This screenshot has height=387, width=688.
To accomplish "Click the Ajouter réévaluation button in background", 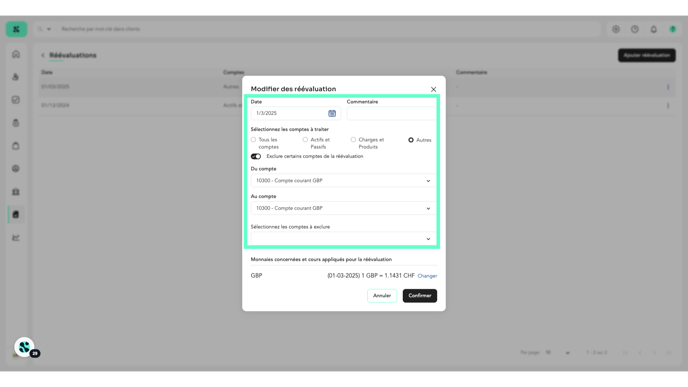I will 647,55.
